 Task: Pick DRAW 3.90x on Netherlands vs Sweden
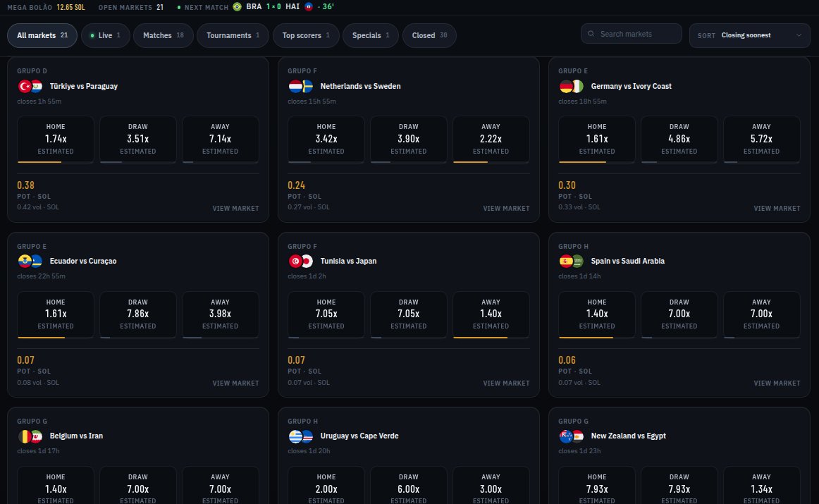(x=409, y=140)
